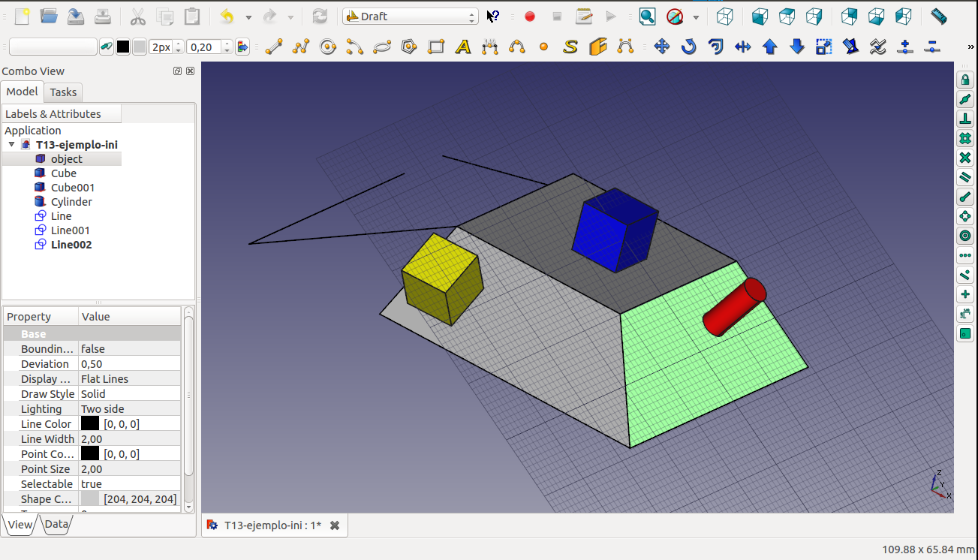The height and width of the screenshot is (560, 978).
Task: Collapse the T13-ejemplo-ini document tree
Action: click(x=11, y=145)
